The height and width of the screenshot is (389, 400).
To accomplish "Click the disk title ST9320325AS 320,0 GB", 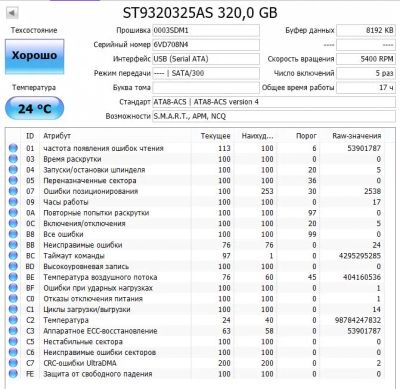I will click(200, 13).
